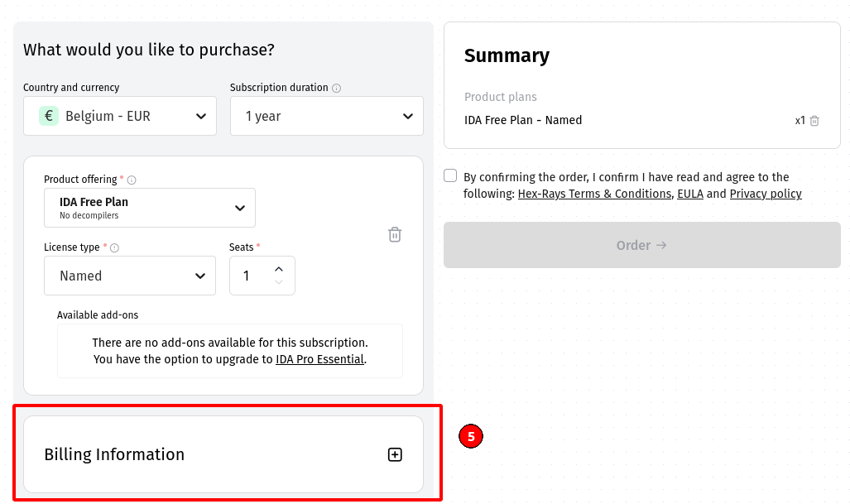The height and width of the screenshot is (504, 850).
Task: Open the EULA link
Action: tap(689, 194)
